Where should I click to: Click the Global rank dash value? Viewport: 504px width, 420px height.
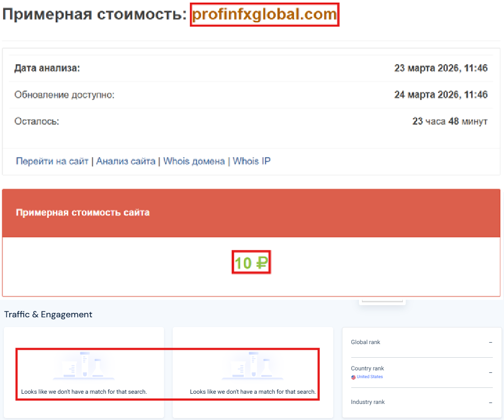pos(490,342)
